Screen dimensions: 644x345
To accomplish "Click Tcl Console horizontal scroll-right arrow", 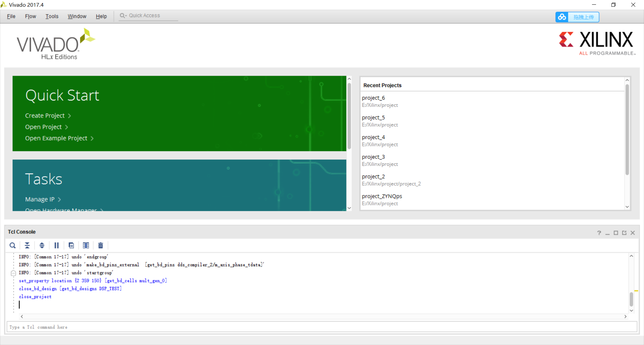I will [x=625, y=317].
